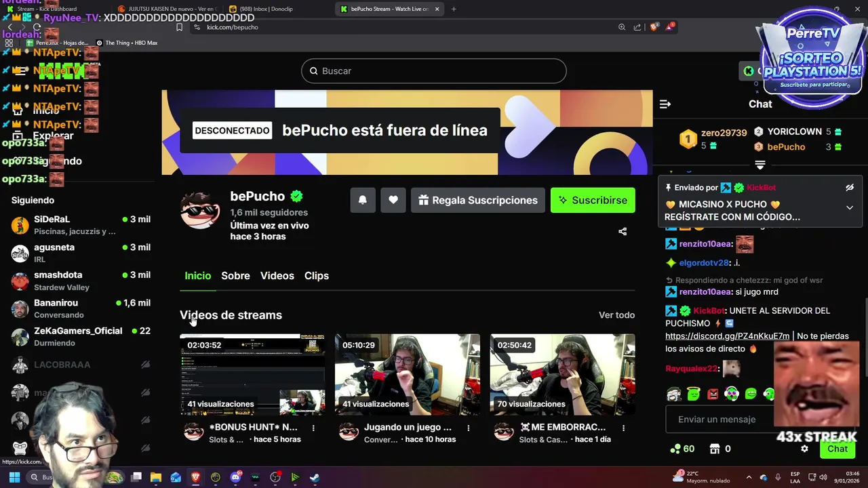
Task: Open a new browser tab
Action: tap(454, 9)
